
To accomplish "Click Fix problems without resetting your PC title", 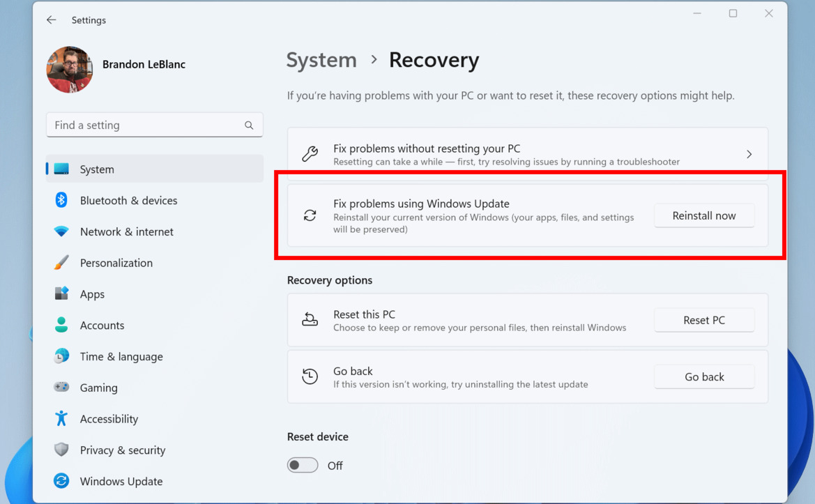I will pos(427,148).
